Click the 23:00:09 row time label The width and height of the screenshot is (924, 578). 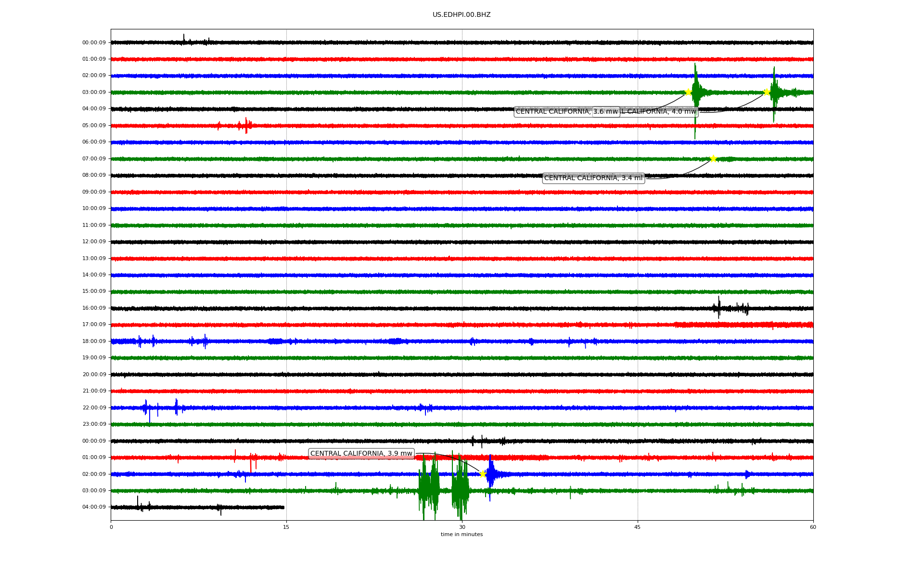point(94,424)
